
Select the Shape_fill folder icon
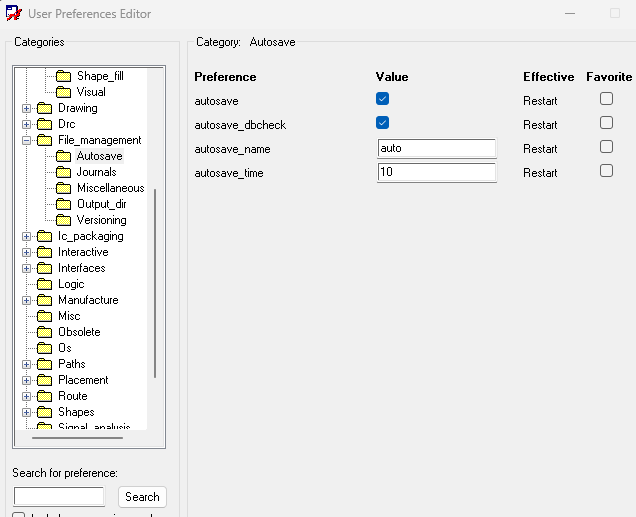coord(63,76)
